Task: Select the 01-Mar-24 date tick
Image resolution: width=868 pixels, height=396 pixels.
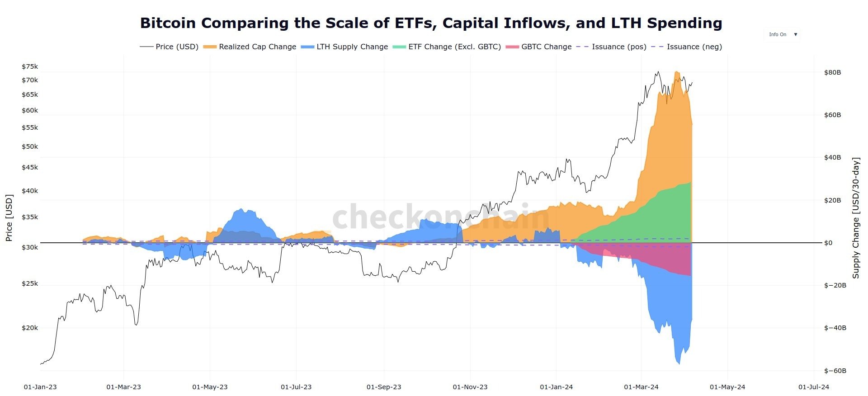Action: pos(641,387)
